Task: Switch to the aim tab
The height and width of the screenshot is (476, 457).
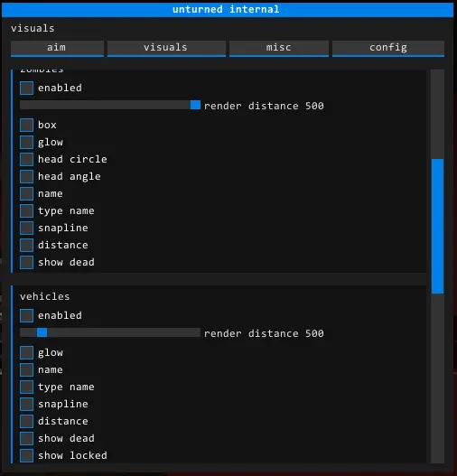Action: [57, 48]
